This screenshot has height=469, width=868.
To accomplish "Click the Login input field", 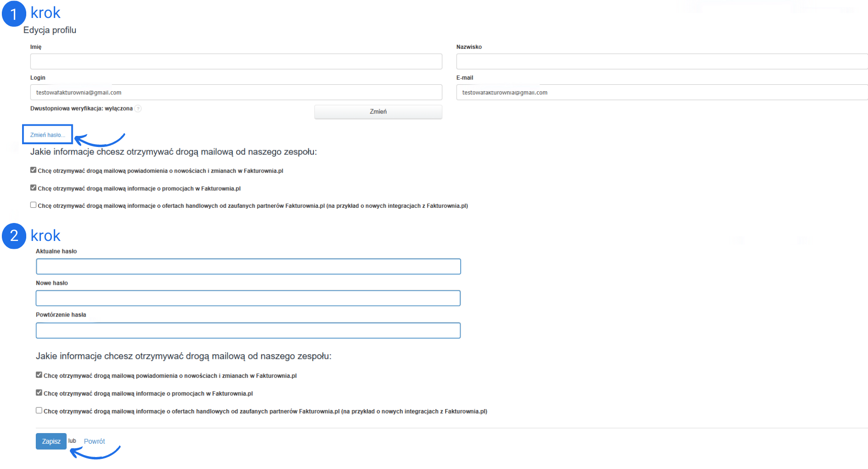I will tap(236, 93).
